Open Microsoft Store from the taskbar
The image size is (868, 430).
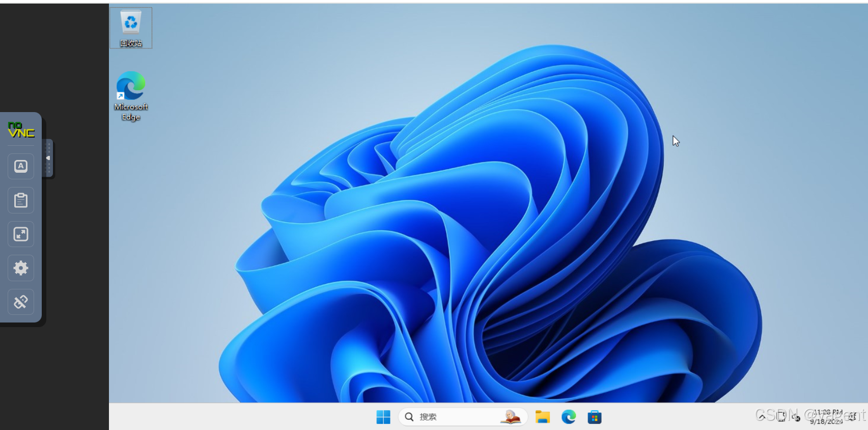(x=595, y=417)
